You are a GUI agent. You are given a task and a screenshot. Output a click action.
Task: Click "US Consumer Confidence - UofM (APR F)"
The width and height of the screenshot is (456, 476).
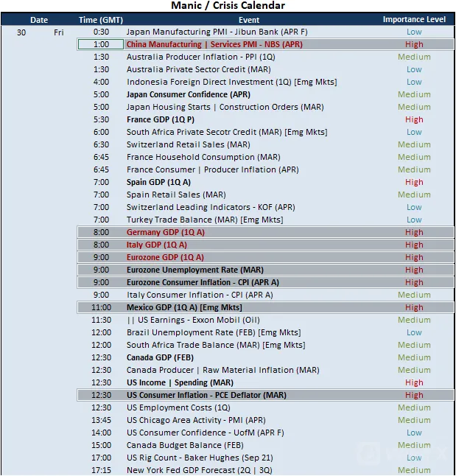(206, 433)
